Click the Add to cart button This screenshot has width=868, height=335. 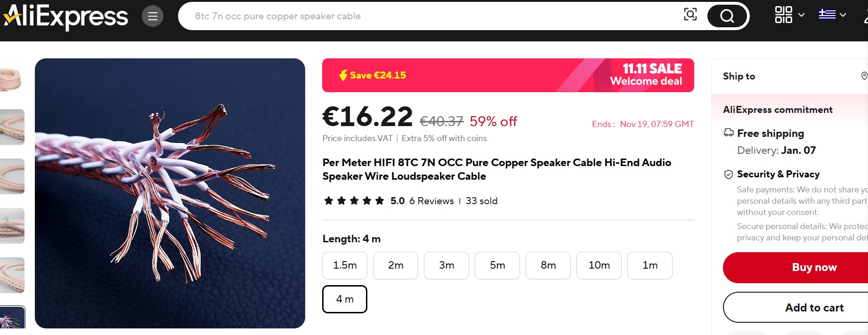click(814, 308)
